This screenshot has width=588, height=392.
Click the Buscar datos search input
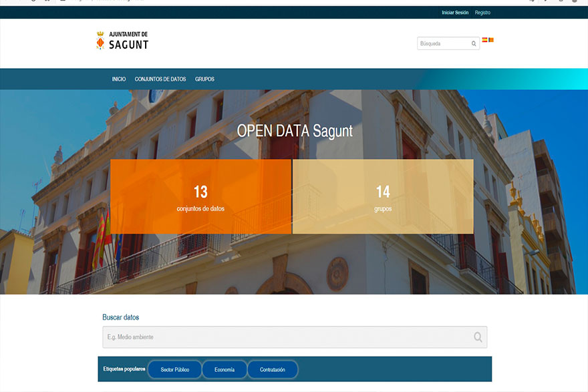[287, 337]
